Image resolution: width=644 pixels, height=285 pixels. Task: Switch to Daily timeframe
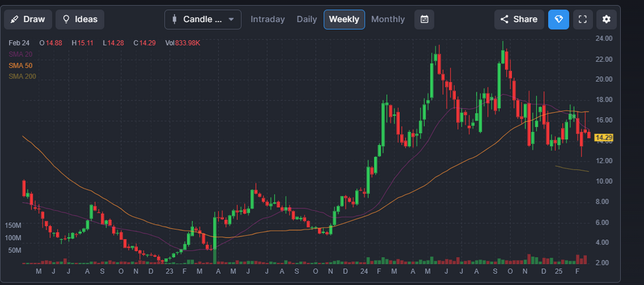click(307, 19)
